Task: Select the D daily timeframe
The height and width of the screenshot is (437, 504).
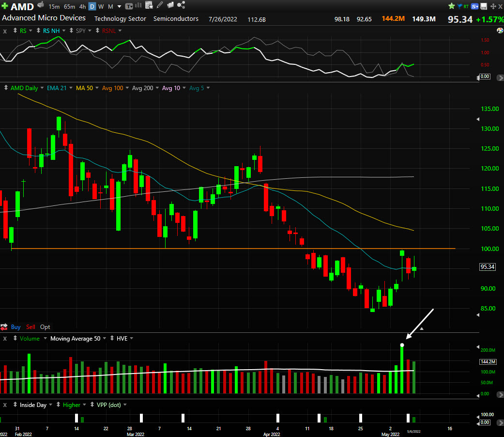Action: (92, 6)
